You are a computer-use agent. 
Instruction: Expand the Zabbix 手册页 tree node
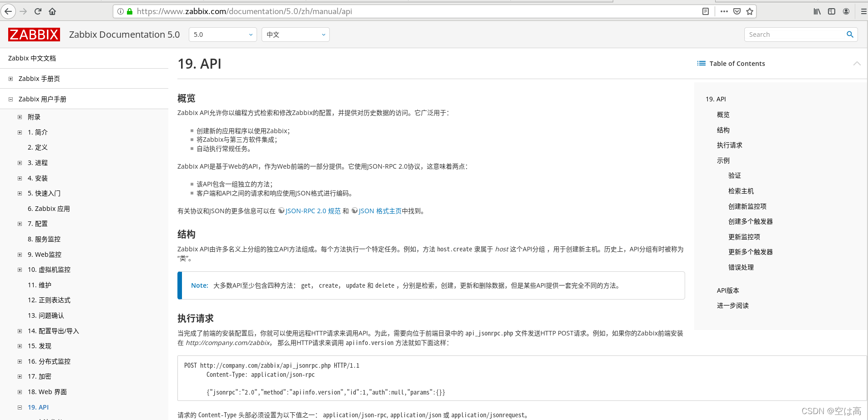pos(10,79)
